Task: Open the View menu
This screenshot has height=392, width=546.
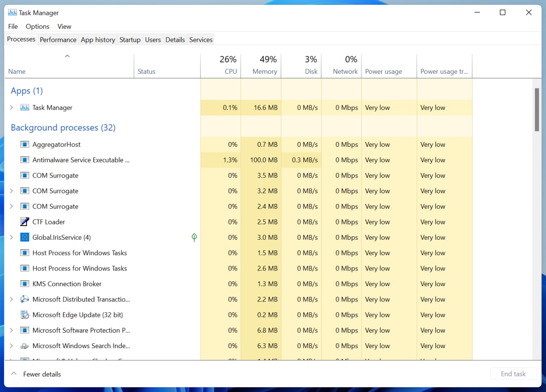Action: tap(64, 26)
